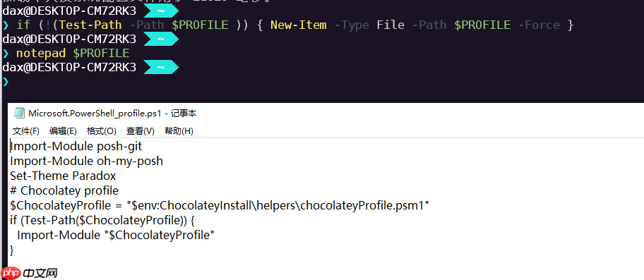Click the closing brace on the last line
This screenshot has height=280, width=644.
point(11,249)
